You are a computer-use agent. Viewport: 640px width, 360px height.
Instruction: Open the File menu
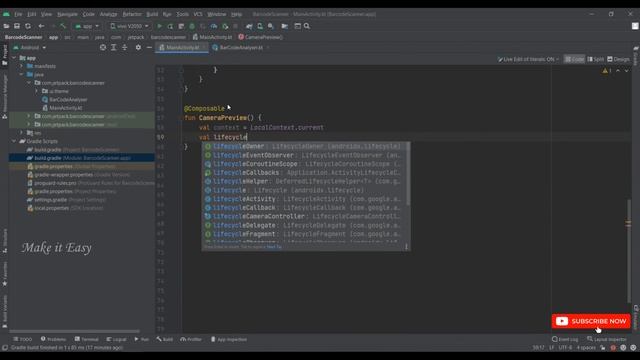(x=18, y=14)
